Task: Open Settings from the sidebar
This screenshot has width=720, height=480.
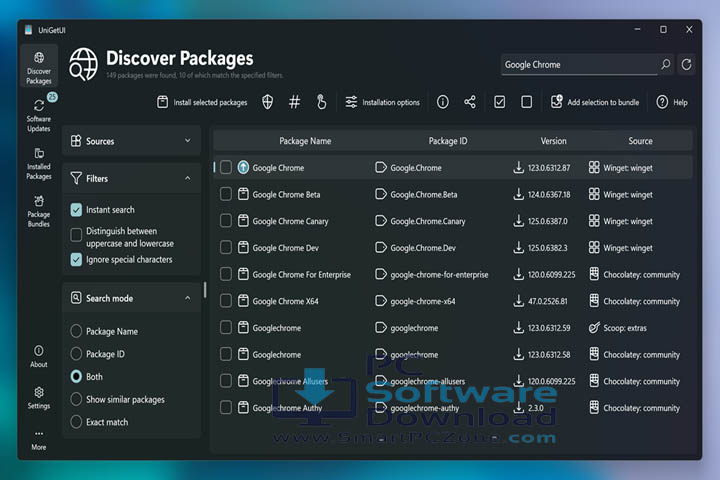Action: [39, 398]
